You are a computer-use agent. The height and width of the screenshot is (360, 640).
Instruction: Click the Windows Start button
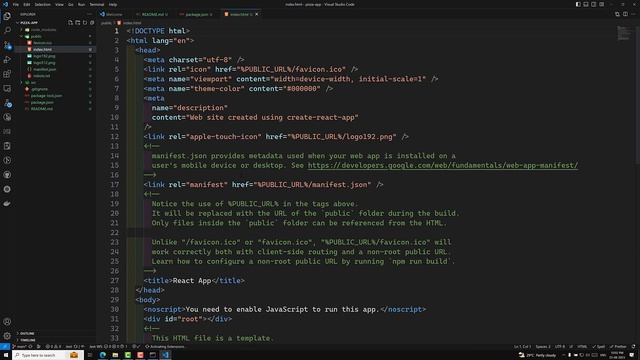click(6, 355)
